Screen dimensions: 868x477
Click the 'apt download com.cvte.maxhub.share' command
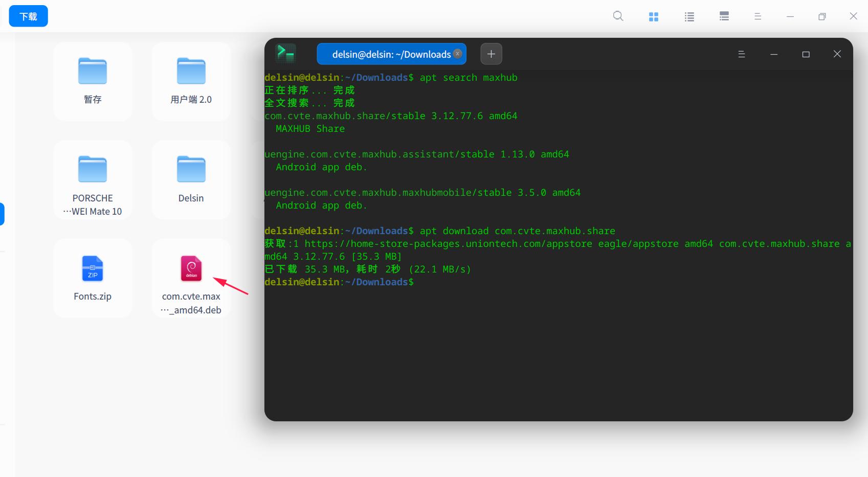point(518,231)
